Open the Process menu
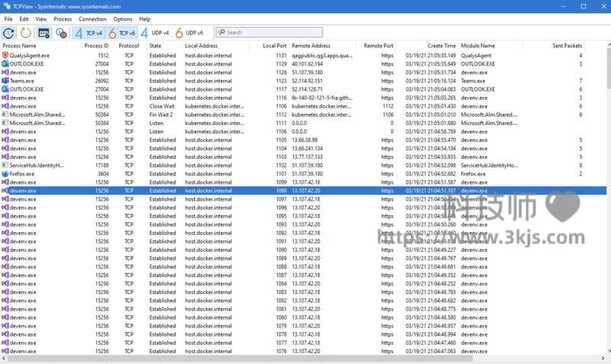This screenshot has width=611, height=364. pyautogui.click(x=63, y=19)
